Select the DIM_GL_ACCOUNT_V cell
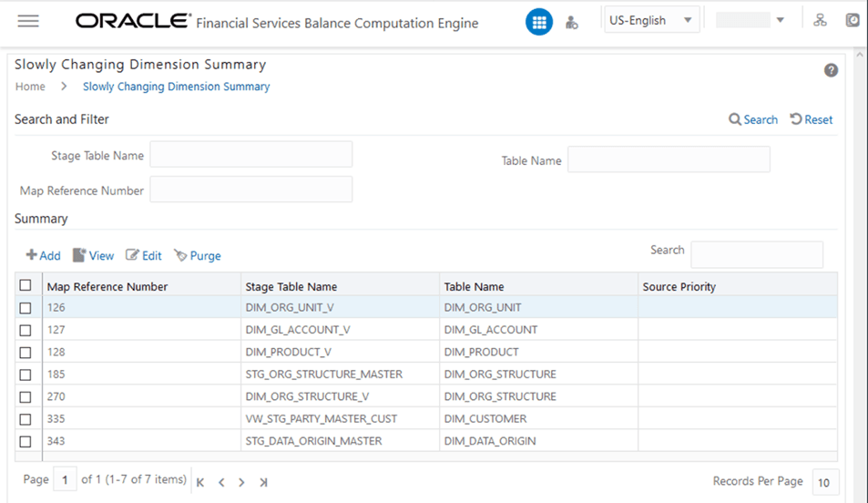The width and height of the screenshot is (868, 503). click(x=341, y=330)
